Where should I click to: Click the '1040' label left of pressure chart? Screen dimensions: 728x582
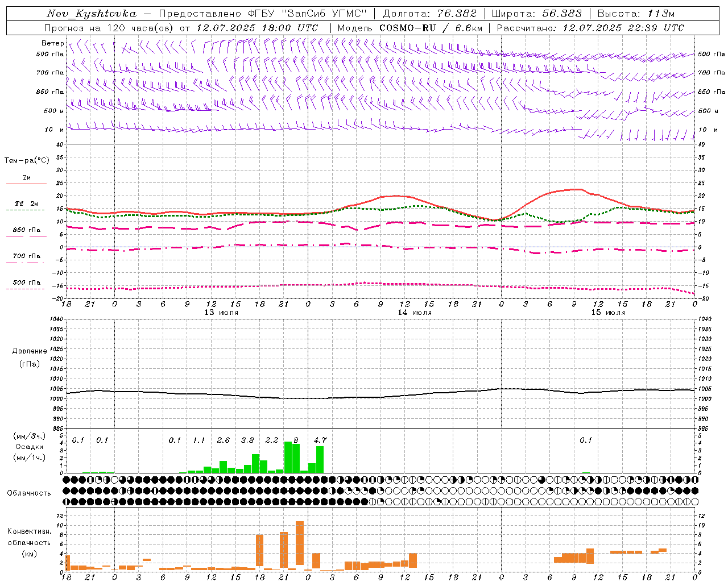[56, 319]
